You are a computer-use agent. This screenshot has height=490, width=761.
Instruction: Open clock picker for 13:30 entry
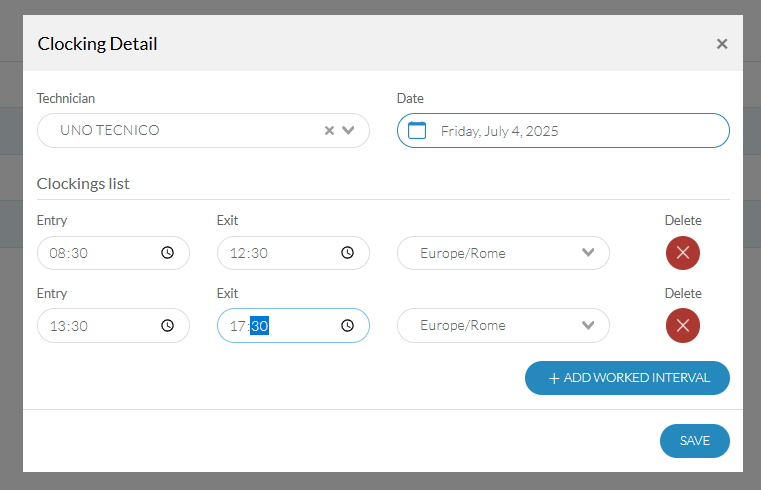point(167,326)
